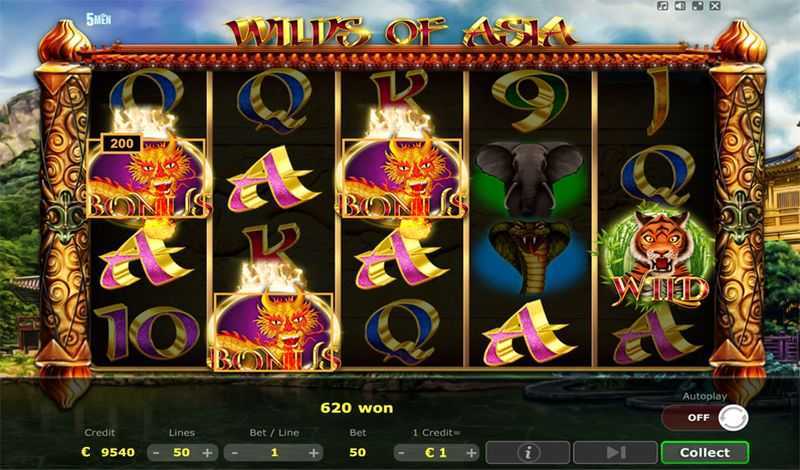Viewport: 800px width, 470px height.
Task: Toggle the background music icon
Action: pos(663,6)
